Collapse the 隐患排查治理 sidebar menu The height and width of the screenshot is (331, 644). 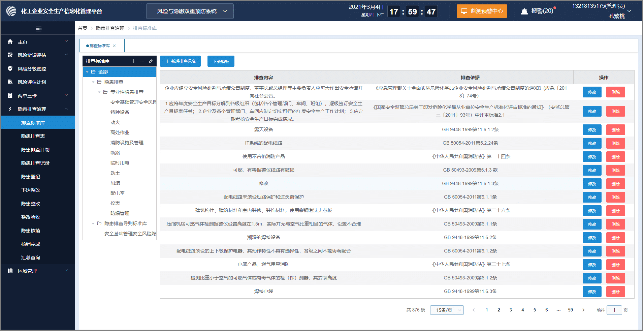pyautogui.click(x=66, y=109)
